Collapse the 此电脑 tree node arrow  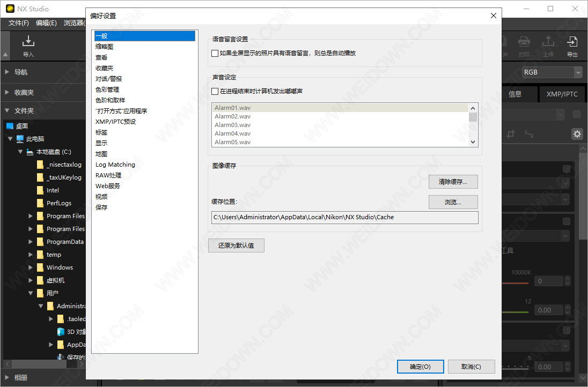click(x=10, y=139)
